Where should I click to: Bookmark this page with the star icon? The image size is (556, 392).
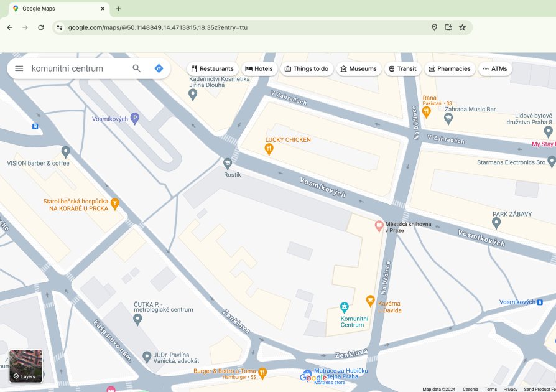[x=462, y=27]
